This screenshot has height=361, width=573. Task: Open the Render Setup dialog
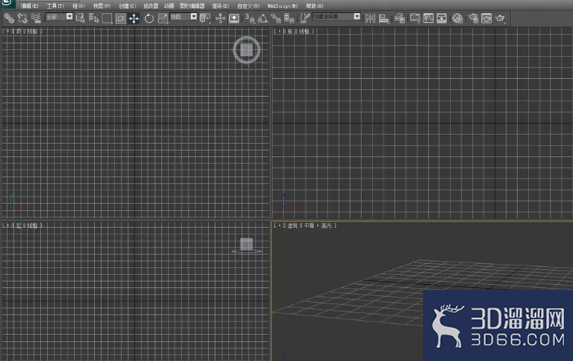point(473,18)
